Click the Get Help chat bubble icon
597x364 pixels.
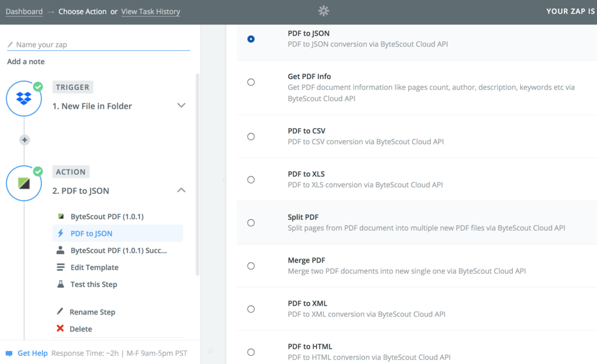click(9, 354)
